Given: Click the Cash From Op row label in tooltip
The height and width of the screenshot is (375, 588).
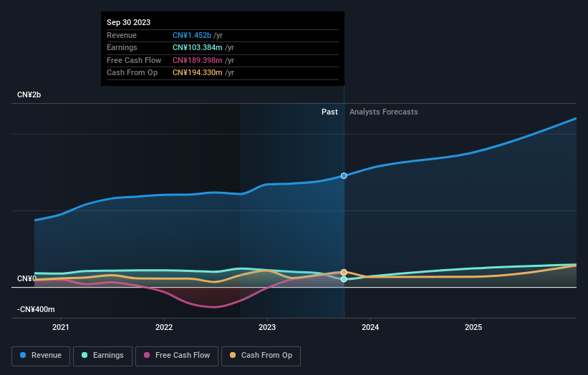Looking at the screenshot, I should tap(132, 73).
